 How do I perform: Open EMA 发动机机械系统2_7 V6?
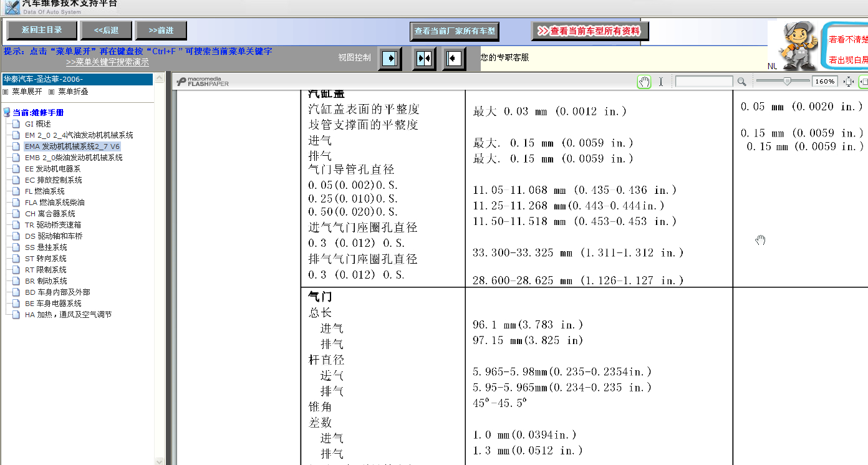click(x=72, y=146)
